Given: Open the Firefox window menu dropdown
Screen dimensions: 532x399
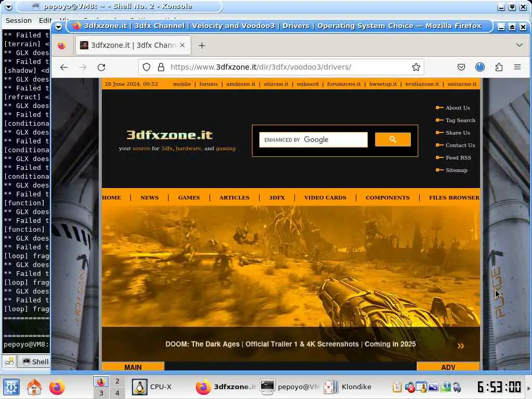Looking at the screenshot, I should point(58,27).
